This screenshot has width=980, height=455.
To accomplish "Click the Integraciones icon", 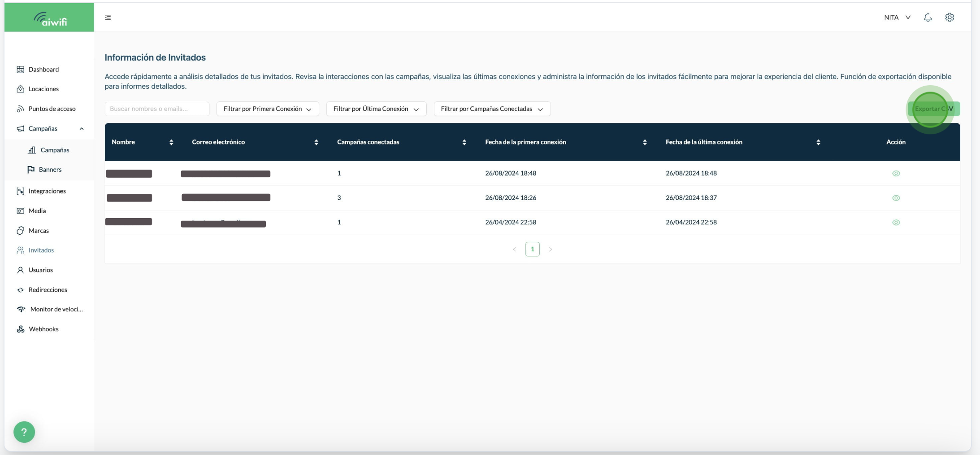I will [21, 191].
